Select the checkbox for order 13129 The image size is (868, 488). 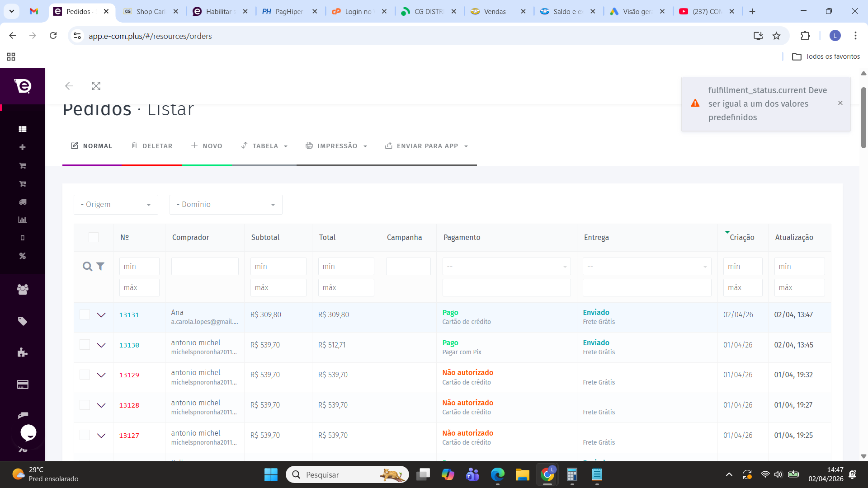click(x=85, y=375)
